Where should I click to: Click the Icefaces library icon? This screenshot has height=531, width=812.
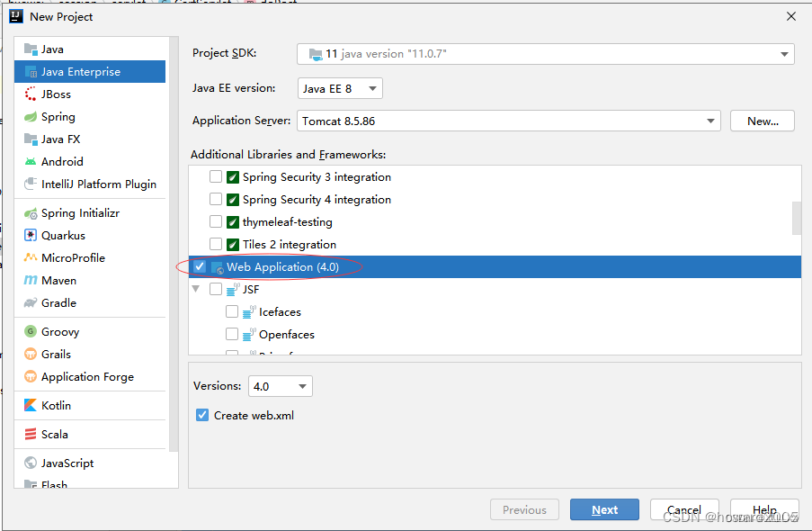tap(250, 312)
